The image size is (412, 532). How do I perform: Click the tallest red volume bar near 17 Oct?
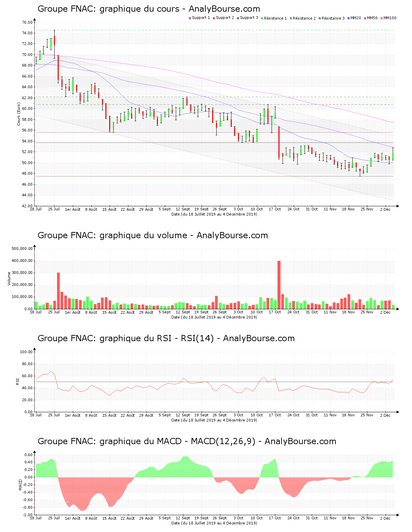click(x=279, y=285)
